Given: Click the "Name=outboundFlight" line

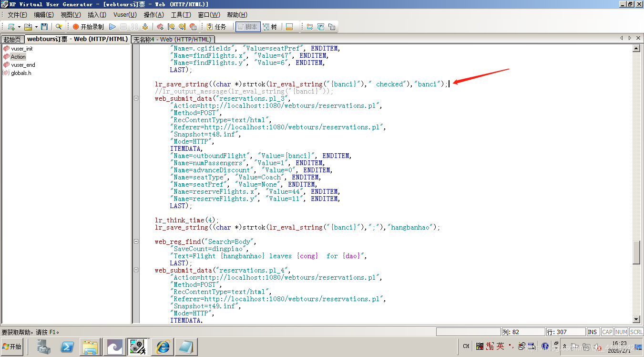Looking at the screenshot, I should (x=260, y=156).
